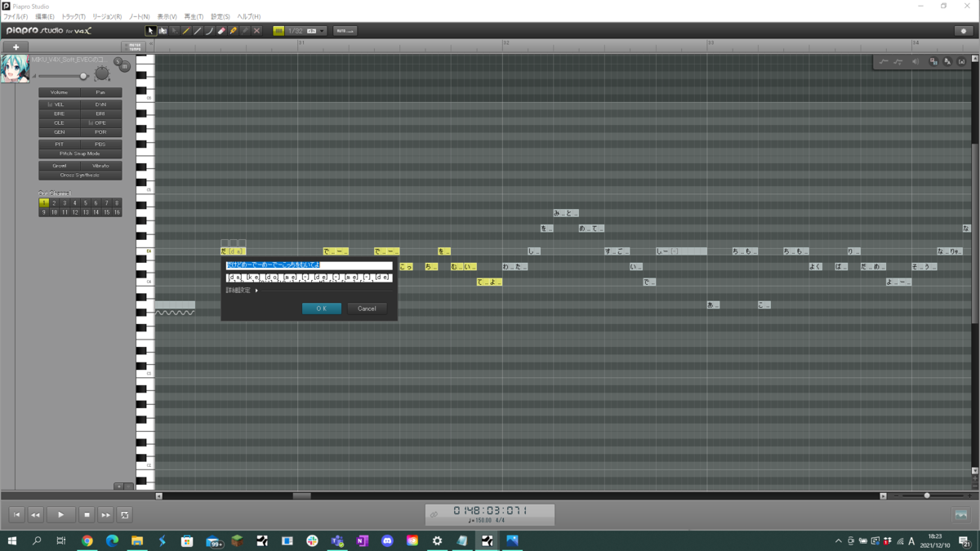Open the ファイル(F) menu
Screen dimensions: 980x551
[16, 16]
